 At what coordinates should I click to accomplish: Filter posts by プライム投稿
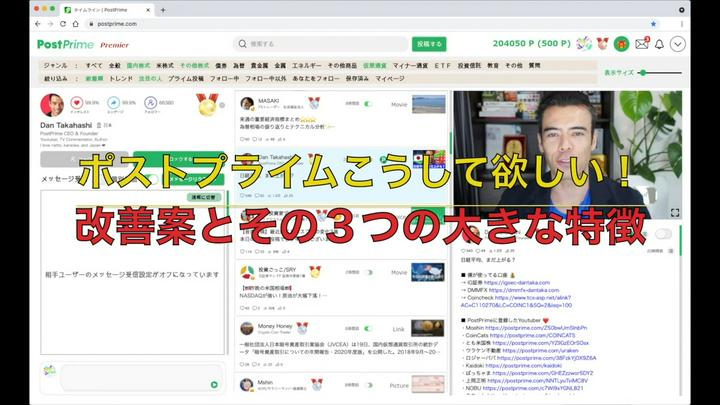[186, 79]
